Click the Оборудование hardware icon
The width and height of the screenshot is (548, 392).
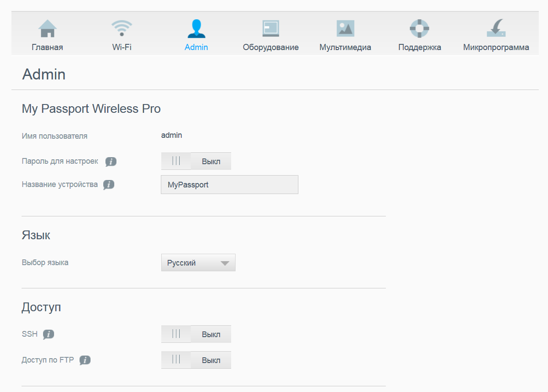point(271,29)
